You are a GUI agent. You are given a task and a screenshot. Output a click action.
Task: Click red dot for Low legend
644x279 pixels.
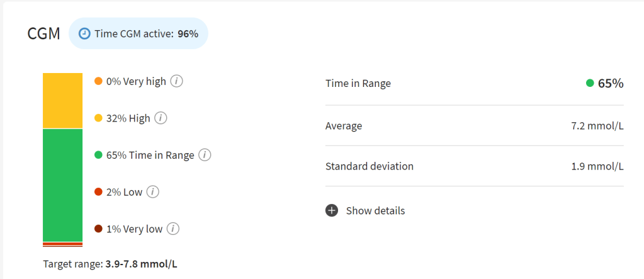pyautogui.click(x=98, y=192)
